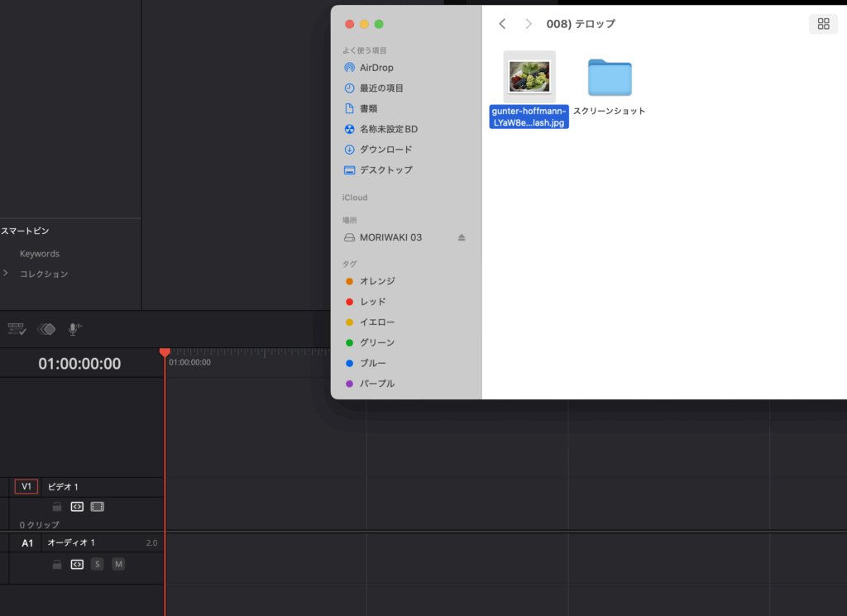Lock the オーディオ 1 track
This screenshot has width=847, height=616.
[x=57, y=565]
